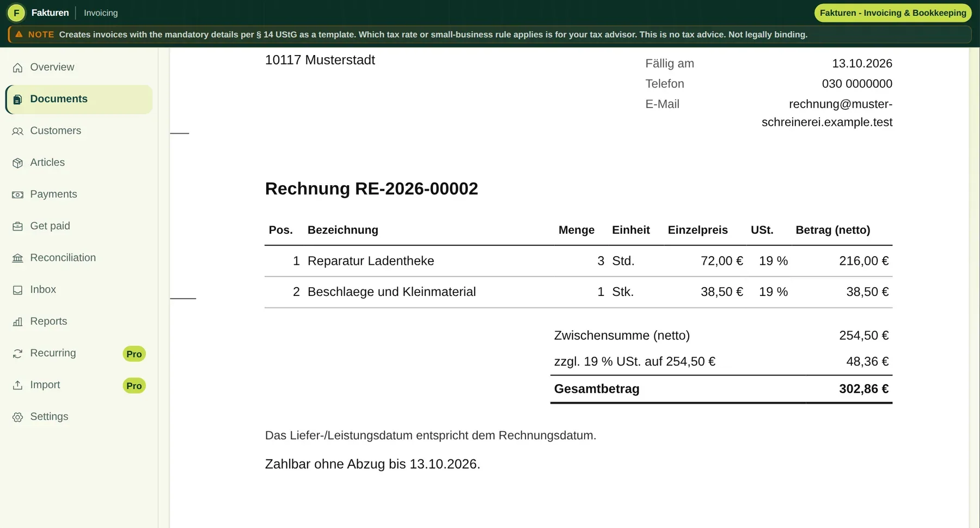Click the Reports bar chart icon
This screenshot has width=980, height=528.
click(17, 321)
